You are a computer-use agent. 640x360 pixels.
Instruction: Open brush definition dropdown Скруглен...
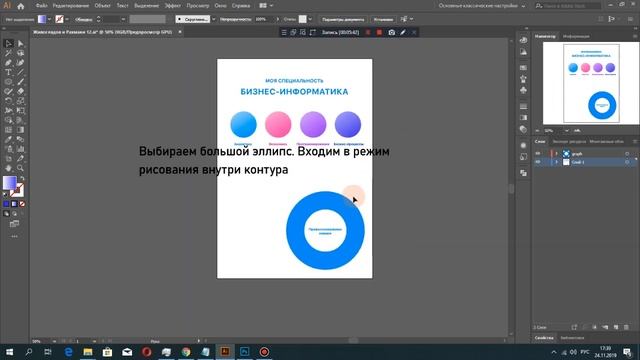pyautogui.click(x=213, y=19)
